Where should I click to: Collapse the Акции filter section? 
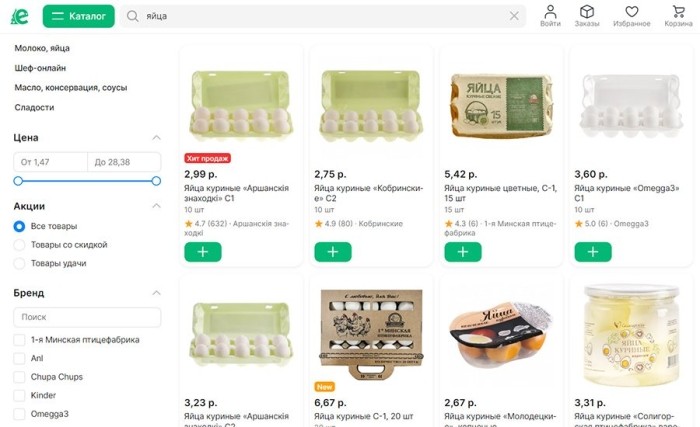tap(156, 206)
